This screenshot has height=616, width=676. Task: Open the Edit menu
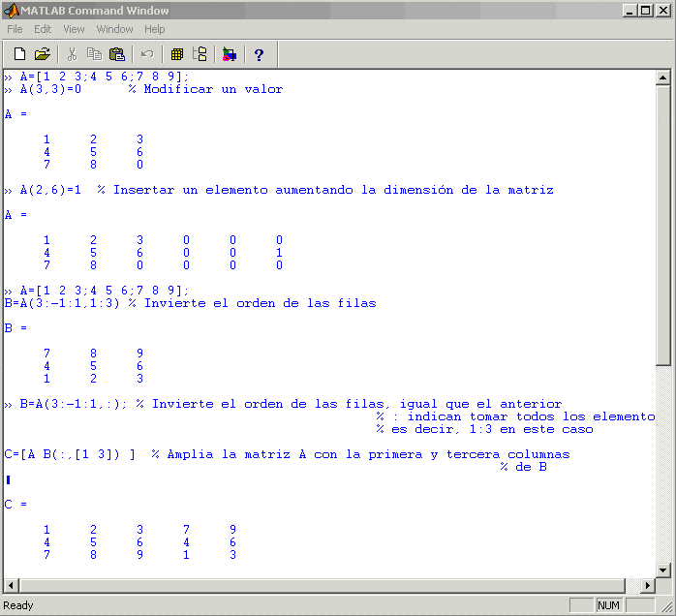(43, 29)
